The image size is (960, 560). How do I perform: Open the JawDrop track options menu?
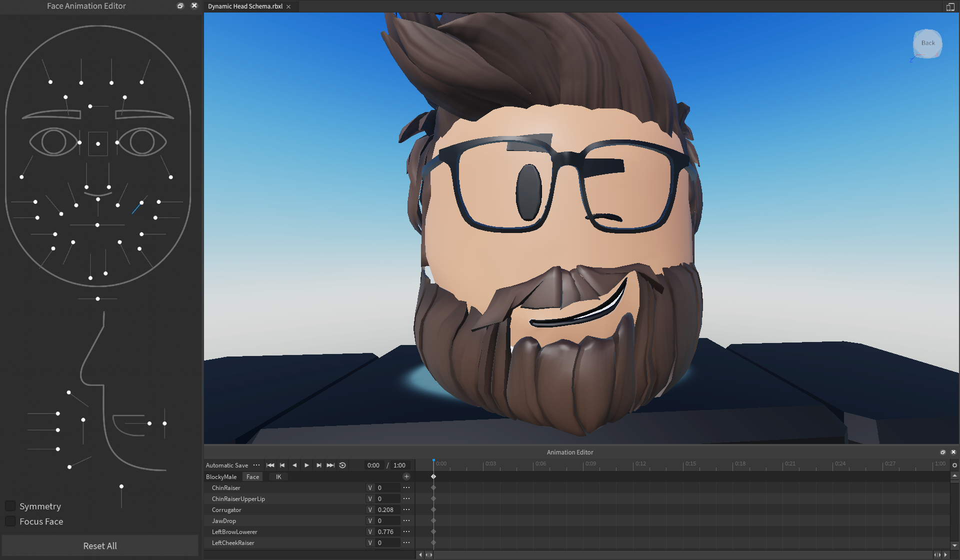coord(406,520)
